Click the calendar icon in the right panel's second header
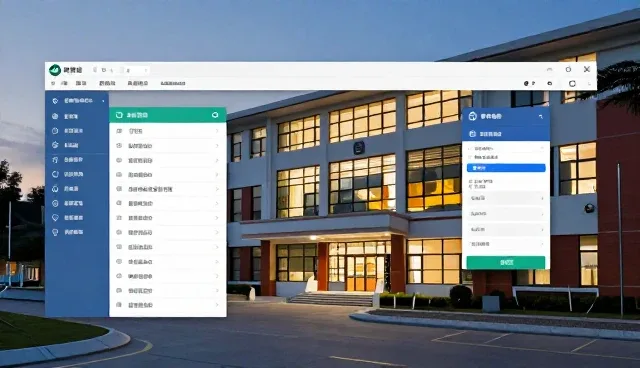640x368 pixels. tap(473, 134)
